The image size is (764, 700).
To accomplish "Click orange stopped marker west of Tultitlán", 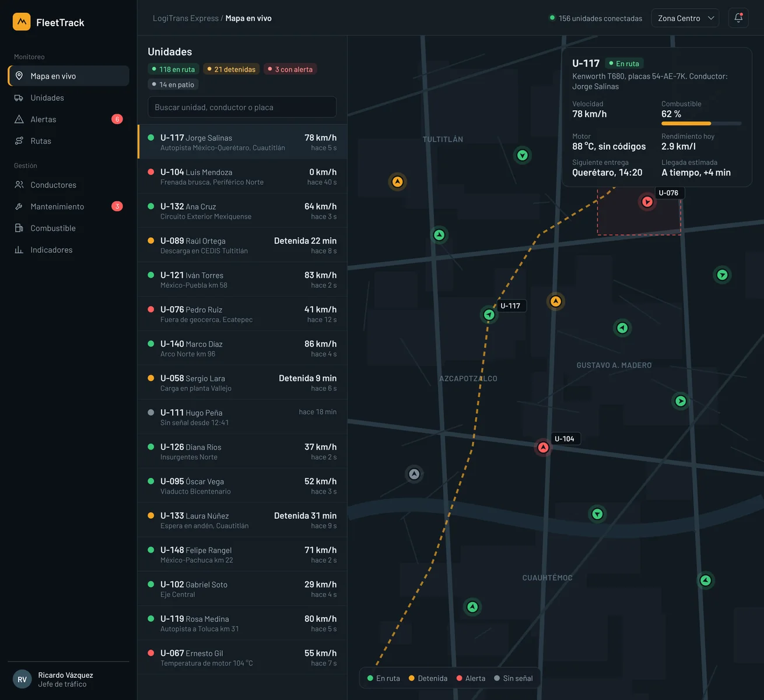I will coord(397,182).
